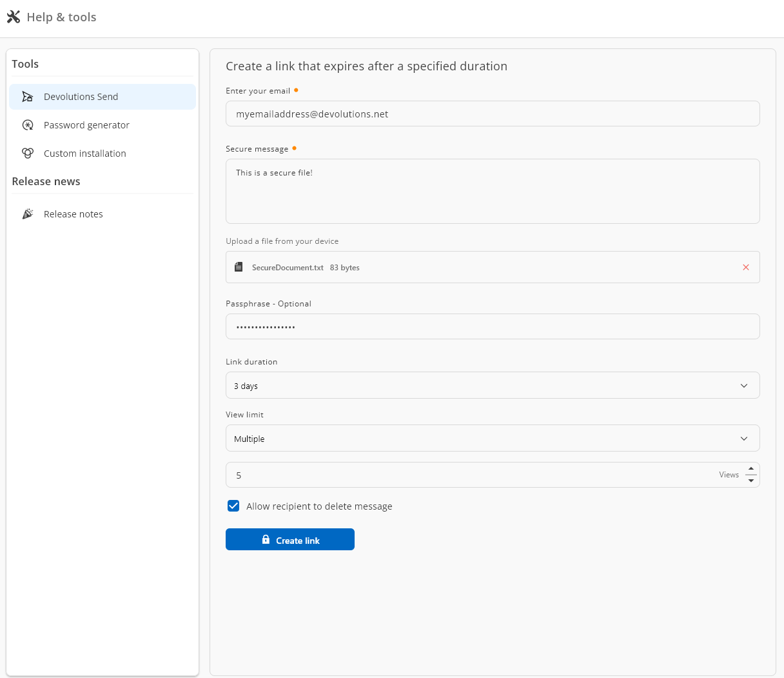This screenshot has height=678, width=784.
Task: Open the Link duration dropdown
Action: click(x=492, y=386)
